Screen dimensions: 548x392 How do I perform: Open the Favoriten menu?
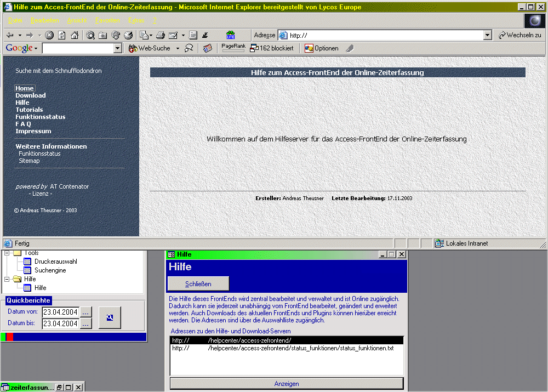[x=107, y=20]
